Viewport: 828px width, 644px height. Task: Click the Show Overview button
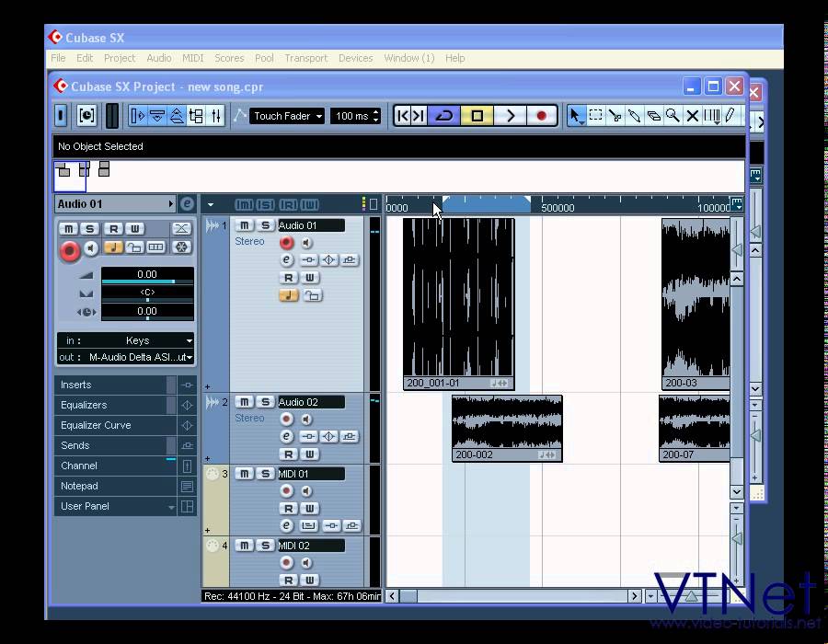177,116
